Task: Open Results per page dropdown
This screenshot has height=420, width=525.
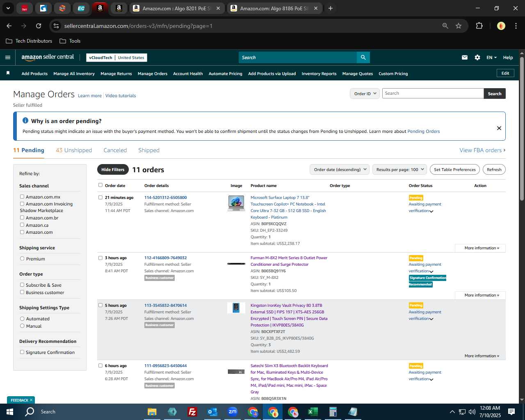Action: point(400,169)
